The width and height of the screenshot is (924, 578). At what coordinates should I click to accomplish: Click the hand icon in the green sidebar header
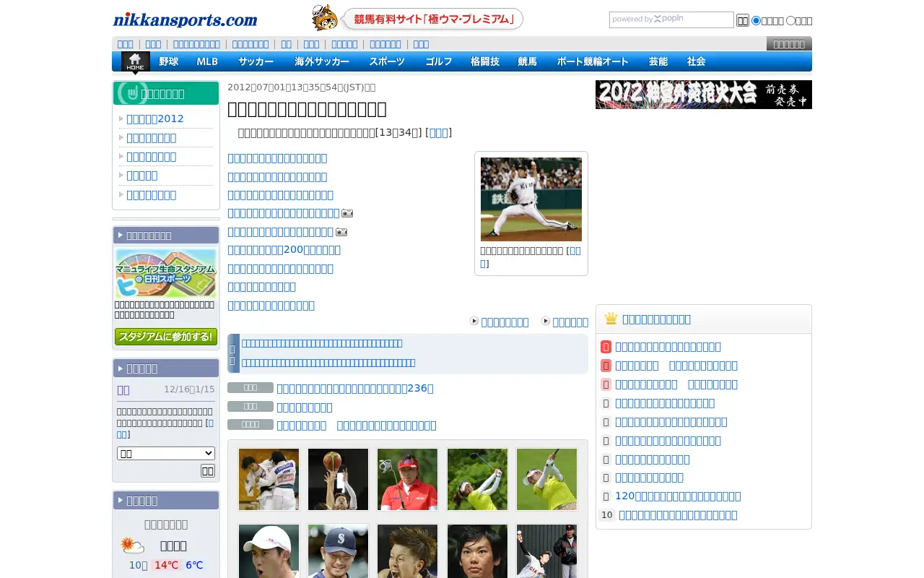click(x=132, y=92)
